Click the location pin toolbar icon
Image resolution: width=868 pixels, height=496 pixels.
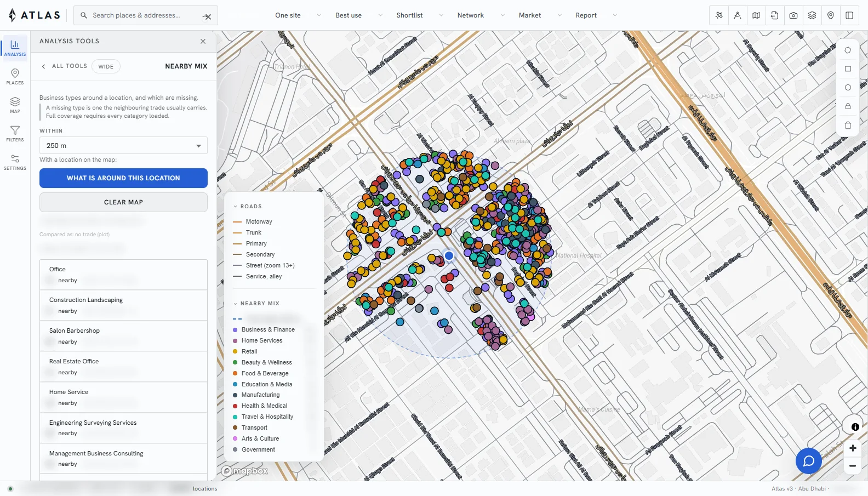point(831,15)
